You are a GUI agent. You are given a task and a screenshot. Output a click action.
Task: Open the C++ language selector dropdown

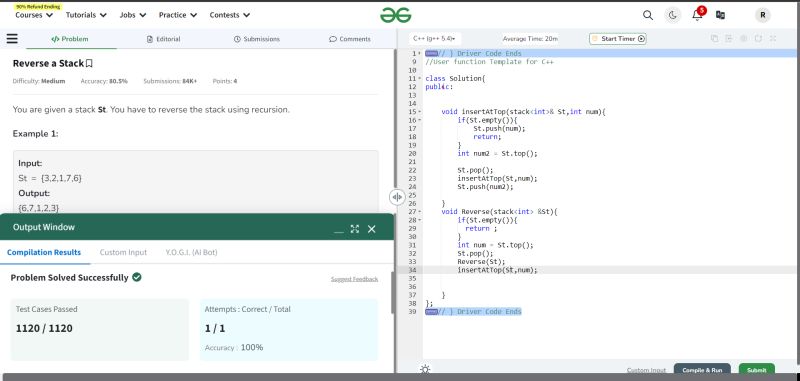434,39
